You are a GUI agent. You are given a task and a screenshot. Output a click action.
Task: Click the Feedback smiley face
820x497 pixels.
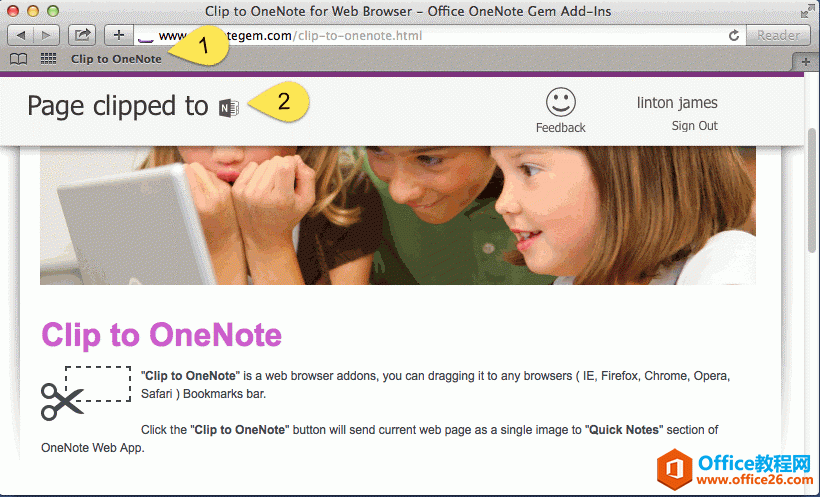pyautogui.click(x=561, y=102)
